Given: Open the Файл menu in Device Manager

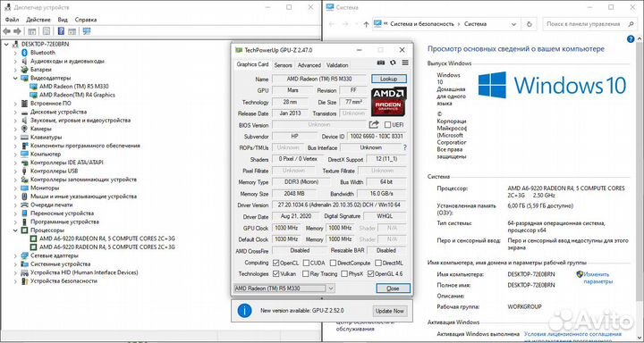Looking at the screenshot, I should (13, 20).
